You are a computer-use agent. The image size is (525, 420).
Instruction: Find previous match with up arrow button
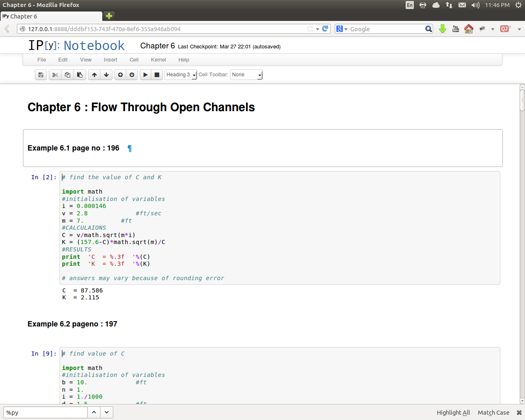coord(94,412)
